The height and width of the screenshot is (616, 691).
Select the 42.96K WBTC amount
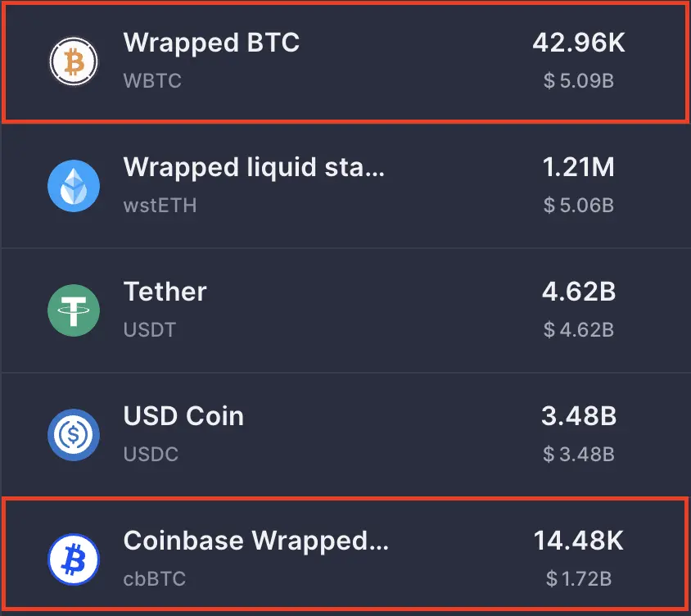(579, 43)
